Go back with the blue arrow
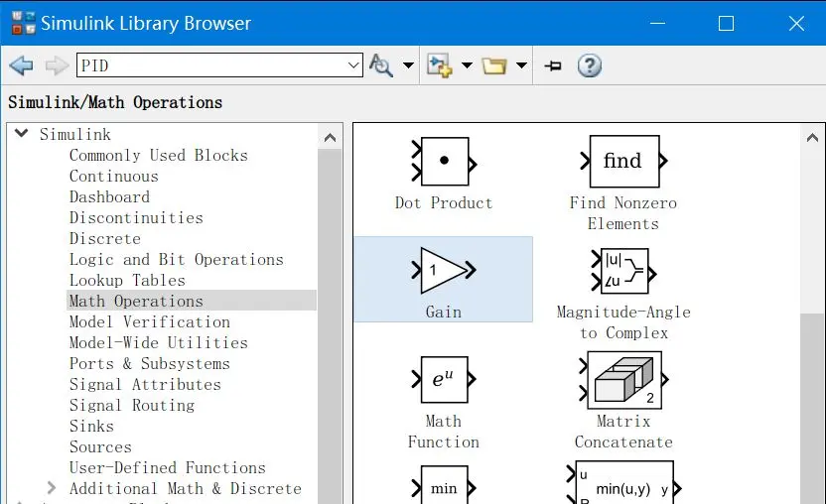 21,65
